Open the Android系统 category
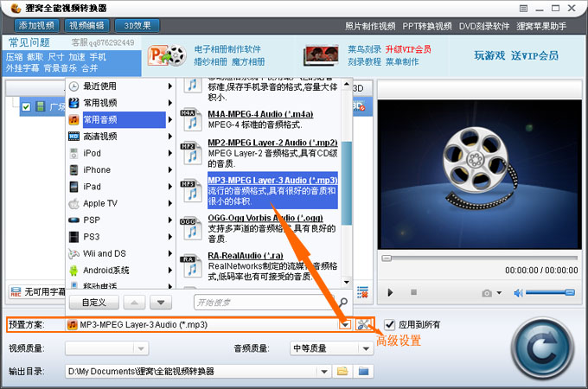Image resolution: width=588 pixels, height=389 pixels. [120, 271]
